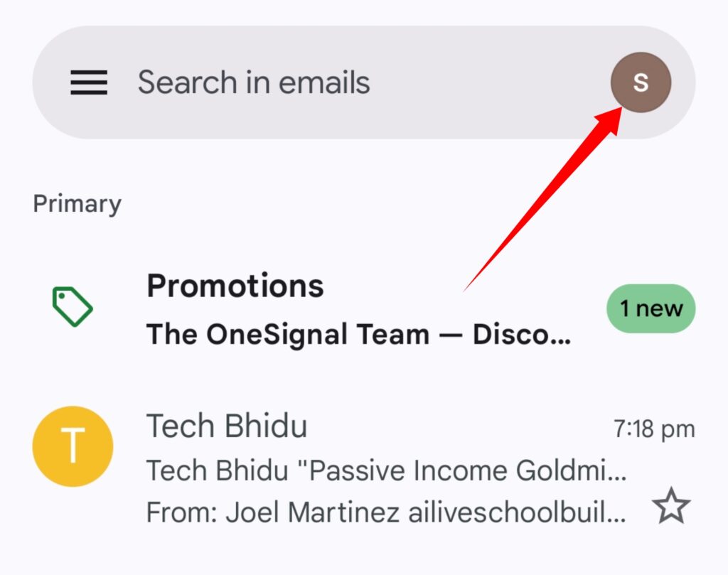
Task: Open the account switcher via S avatar
Action: 641,82
